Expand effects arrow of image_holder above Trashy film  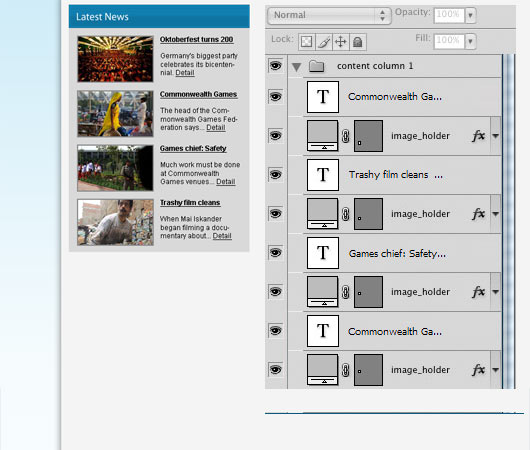pyautogui.click(x=496, y=136)
